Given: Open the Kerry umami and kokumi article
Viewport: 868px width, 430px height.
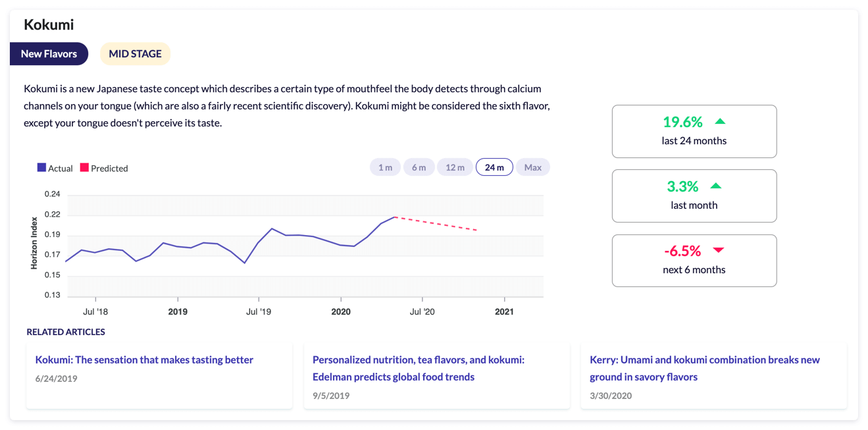Looking at the screenshot, I should point(704,368).
